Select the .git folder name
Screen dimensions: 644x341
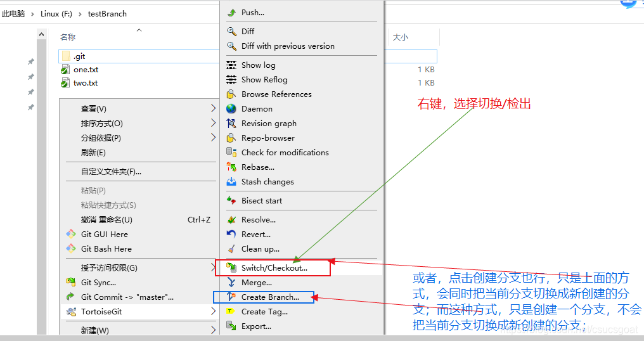(79, 56)
